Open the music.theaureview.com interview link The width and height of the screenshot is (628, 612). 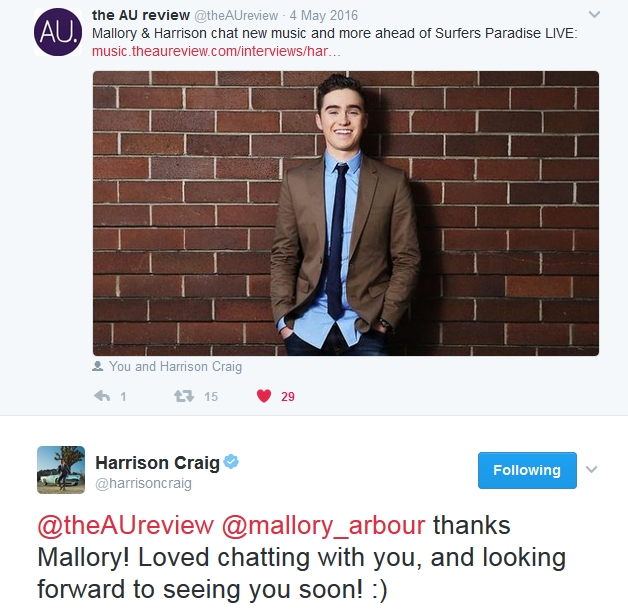coord(216,51)
